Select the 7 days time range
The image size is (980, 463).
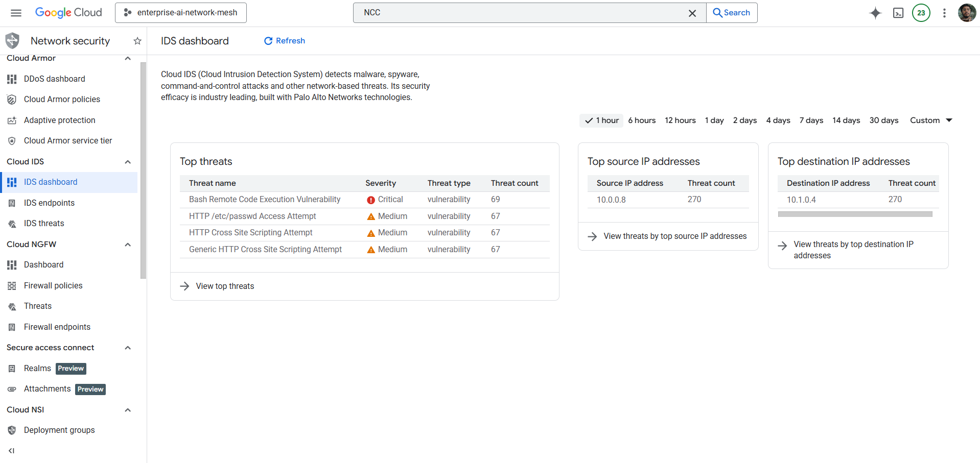pos(811,120)
